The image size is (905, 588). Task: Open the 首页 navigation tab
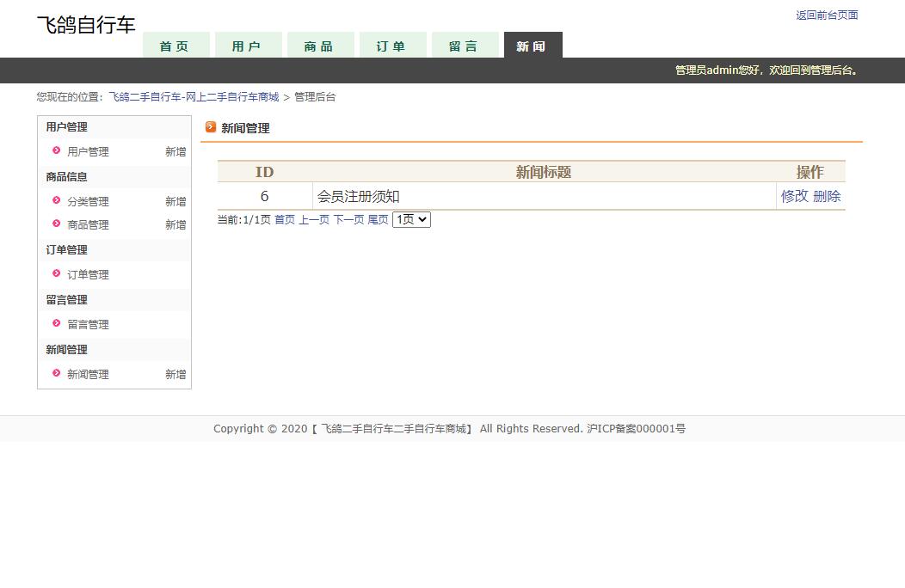pos(176,46)
